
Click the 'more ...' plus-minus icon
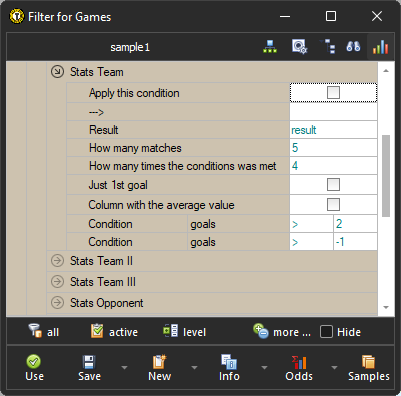[x=261, y=331]
